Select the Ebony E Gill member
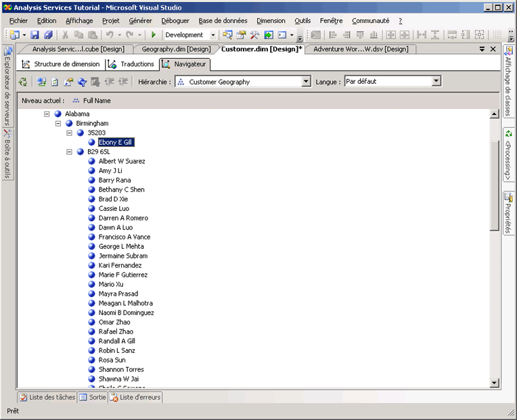Viewport: 517px width, 420px height. coord(116,142)
